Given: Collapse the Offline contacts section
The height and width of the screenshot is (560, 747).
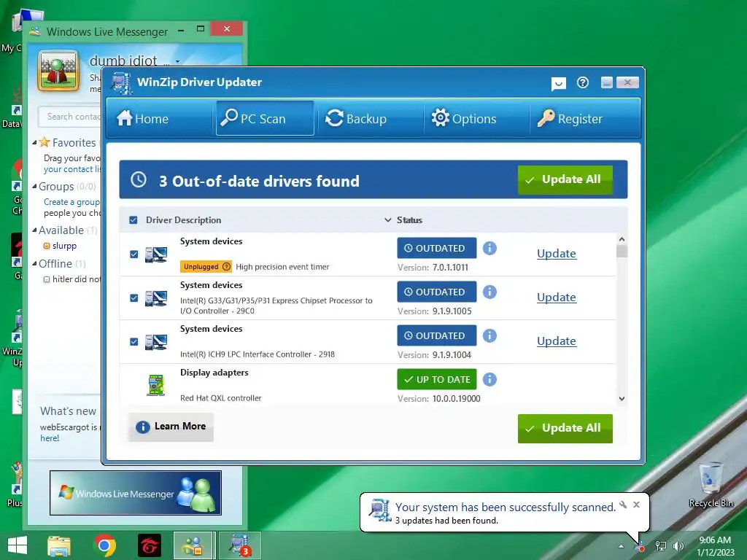Looking at the screenshot, I should point(34,263).
